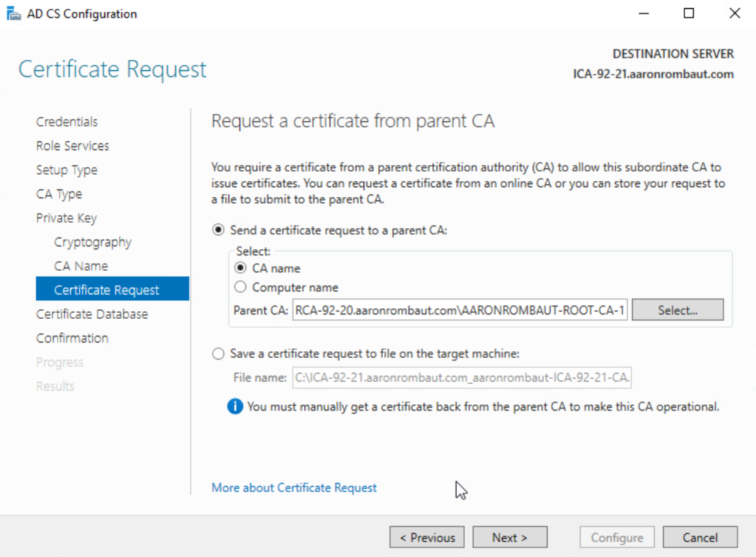
Task: Click the Select... button for Parent CA
Action: point(678,310)
